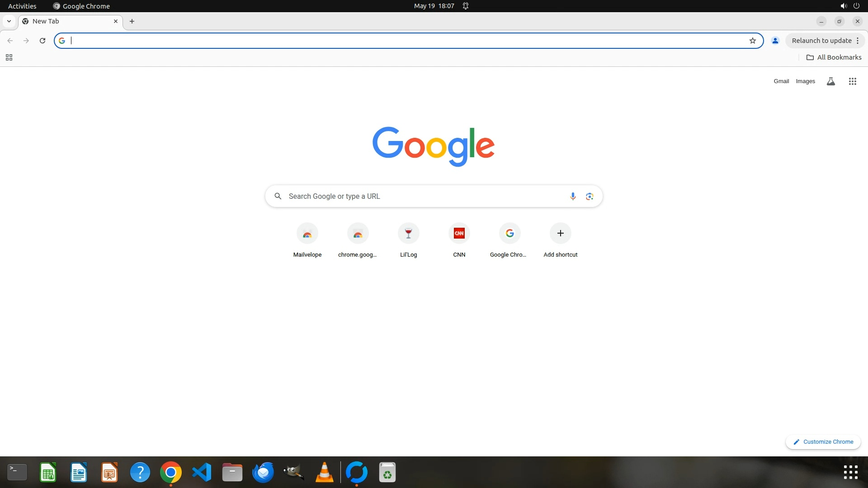
Task: Click the Gmail link
Action: (781, 81)
